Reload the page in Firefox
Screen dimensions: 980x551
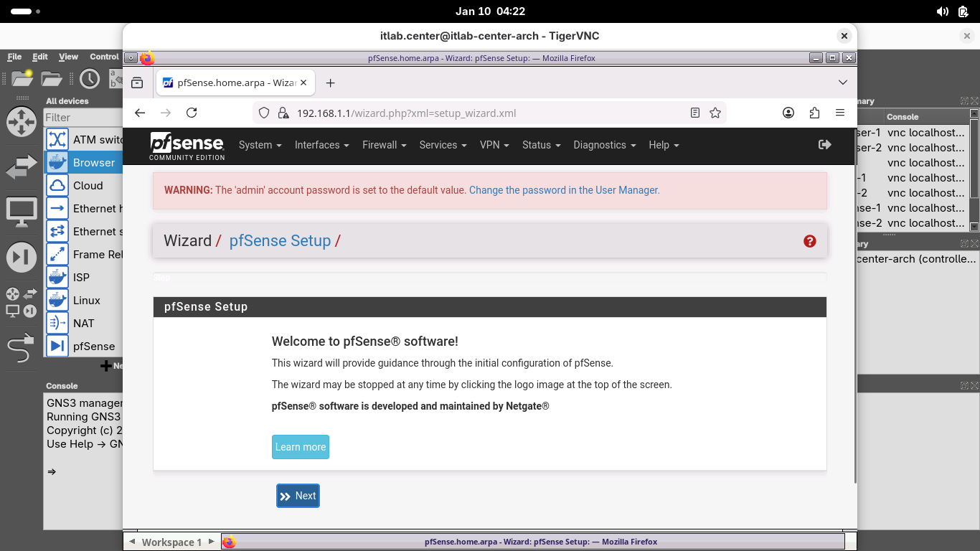(192, 113)
